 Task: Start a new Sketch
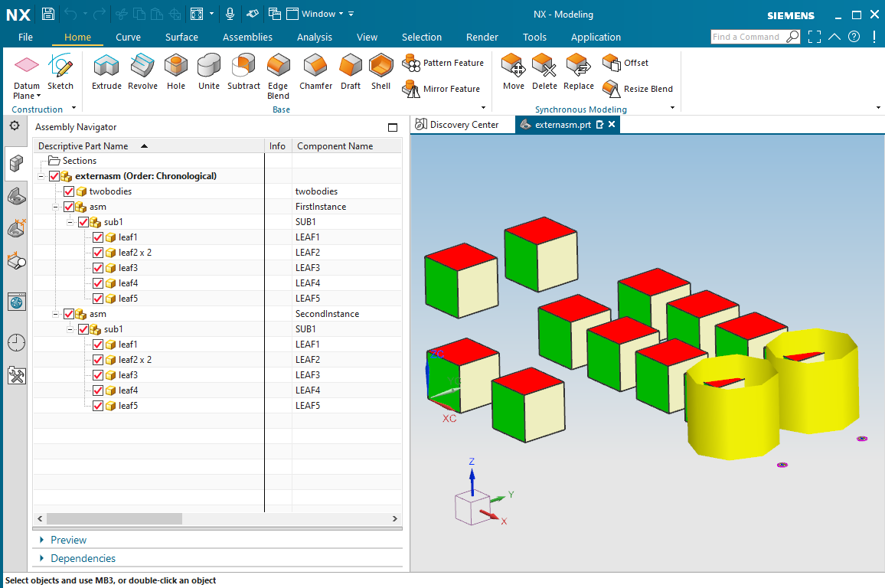pyautogui.click(x=60, y=72)
